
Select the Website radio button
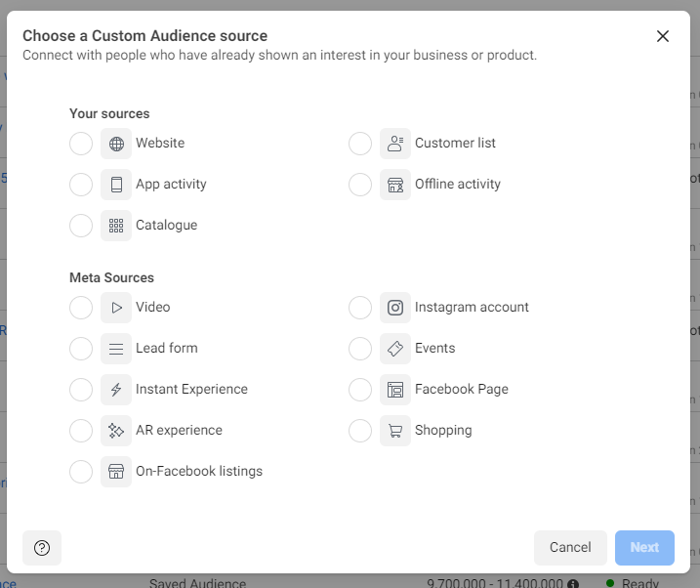(x=81, y=144)
